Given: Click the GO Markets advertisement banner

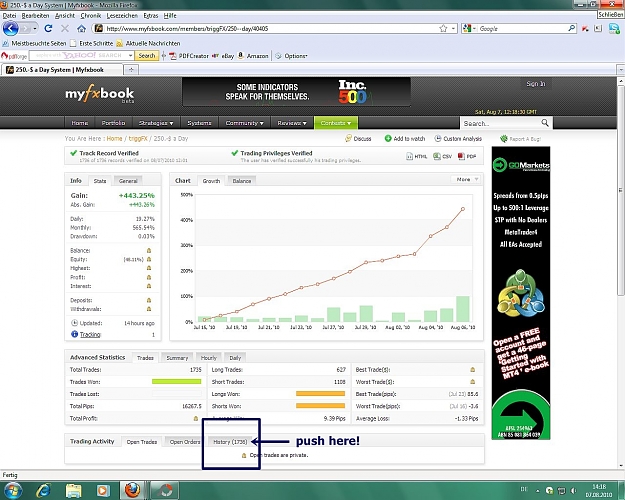Looking at the screenshot, I should click(x=521, y=293).
